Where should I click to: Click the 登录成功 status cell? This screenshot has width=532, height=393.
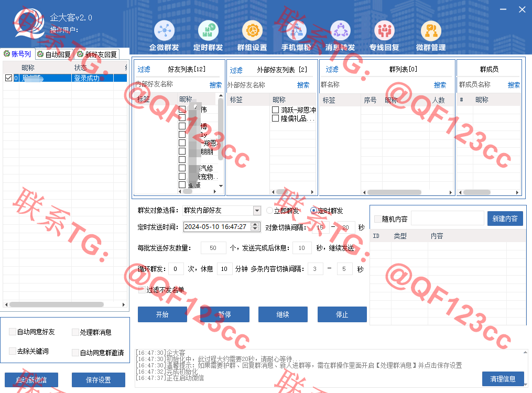92,78
